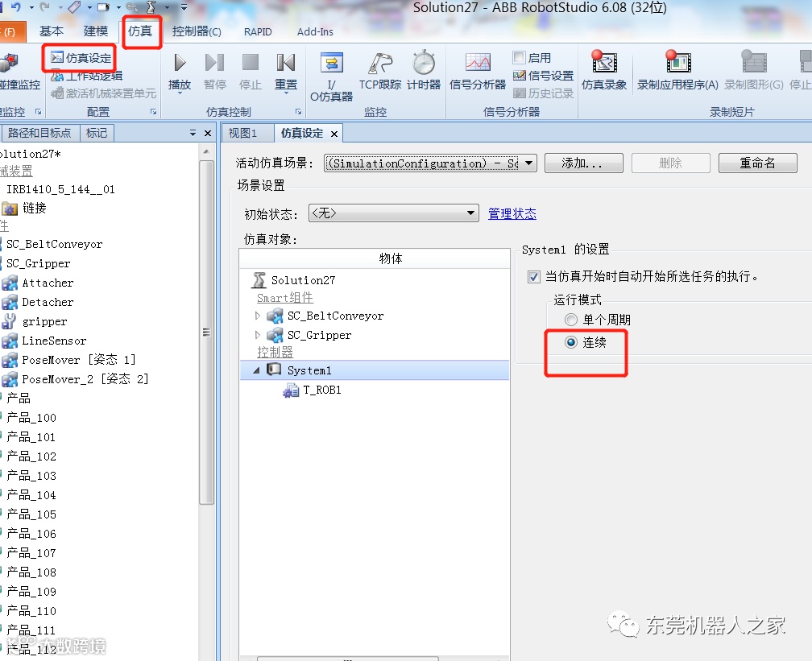Click the Undo arrow in quick access toolbar
Image resolution: width=812 pixels, height=661 pixels.
(15, 6)
